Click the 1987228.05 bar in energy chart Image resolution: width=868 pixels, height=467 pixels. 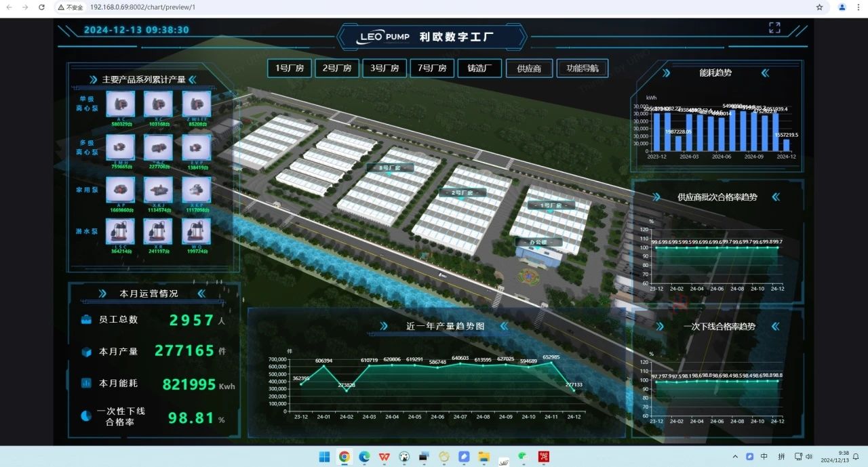tap(679, 143)
